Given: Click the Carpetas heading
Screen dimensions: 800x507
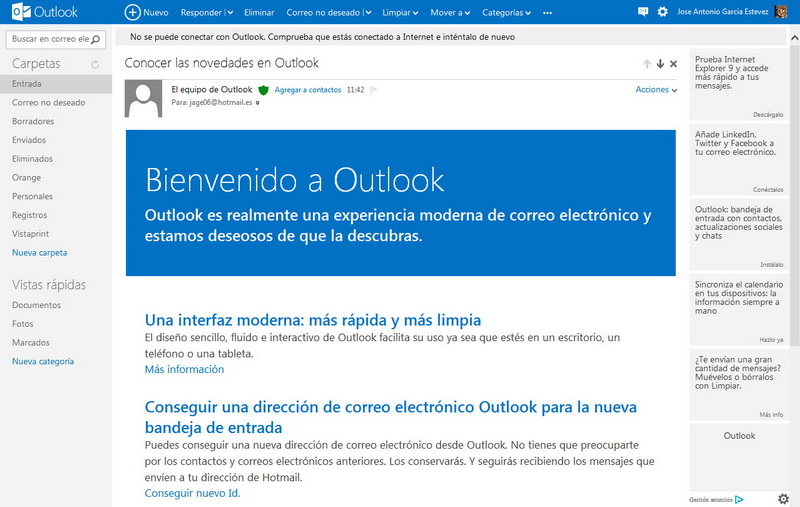Looking at the screenshot, I should pos(36,64).
